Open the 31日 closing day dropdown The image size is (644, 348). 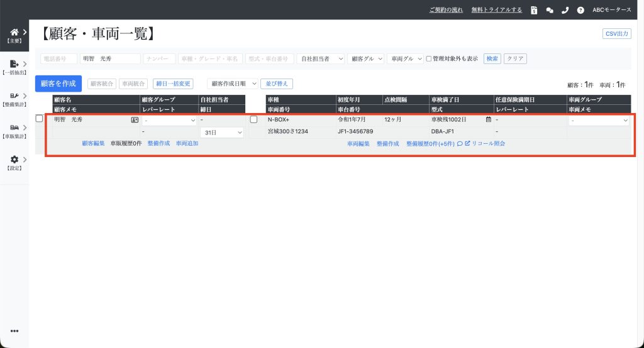[x=222, y=133]
